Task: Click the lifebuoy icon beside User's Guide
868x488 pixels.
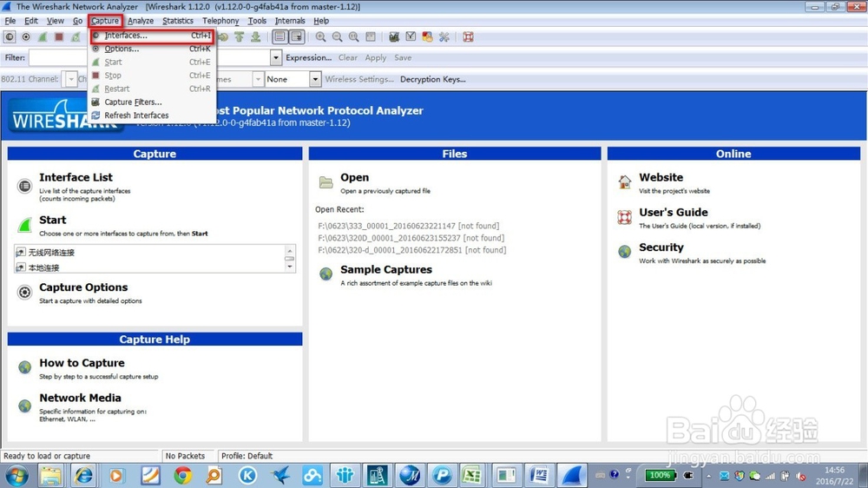Action: tap(624, 216)
